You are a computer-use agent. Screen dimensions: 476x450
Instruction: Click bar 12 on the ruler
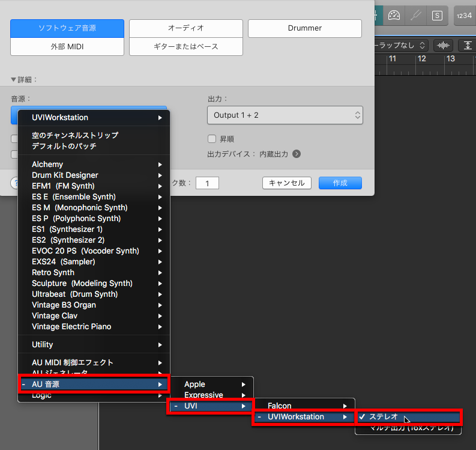click(421, 59)
